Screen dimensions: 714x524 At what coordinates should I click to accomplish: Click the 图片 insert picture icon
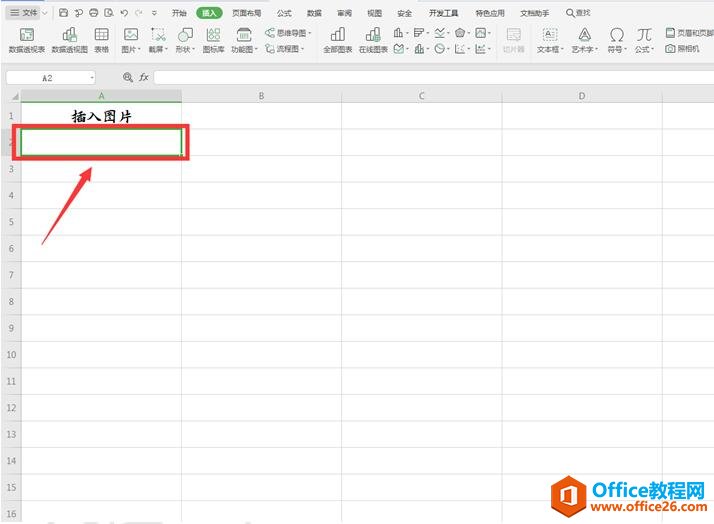coord(131,35)
